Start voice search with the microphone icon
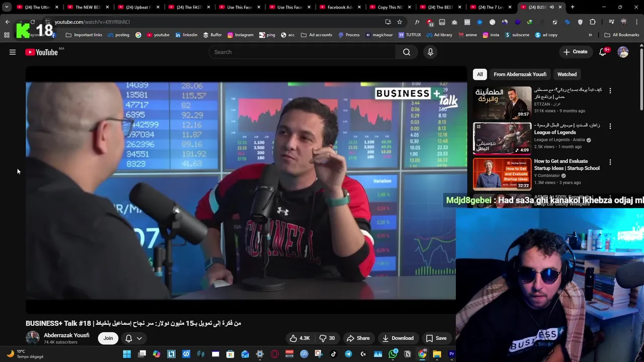 (x=430, y=52)
